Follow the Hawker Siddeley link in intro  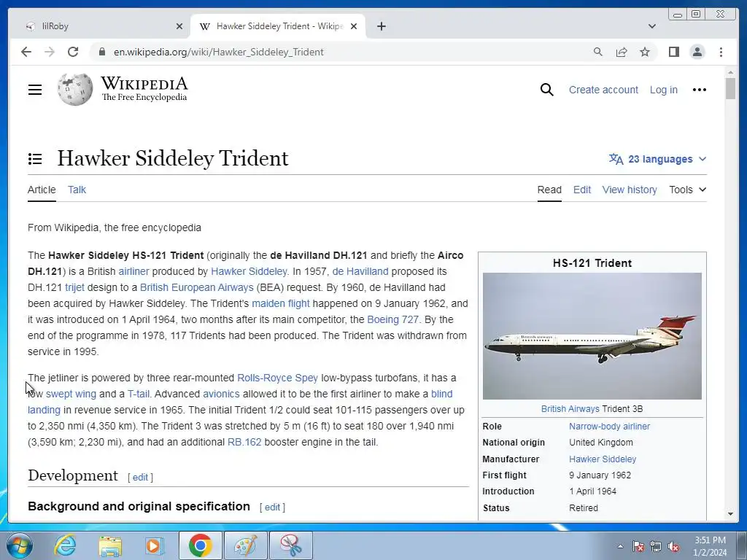249,271
